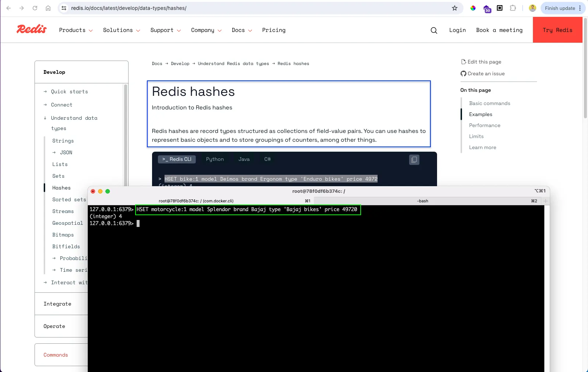Image resolution: width=588 pixels, height=372 pixels.
Task: Open the Commands link
Action: click(x=55, y=355)
